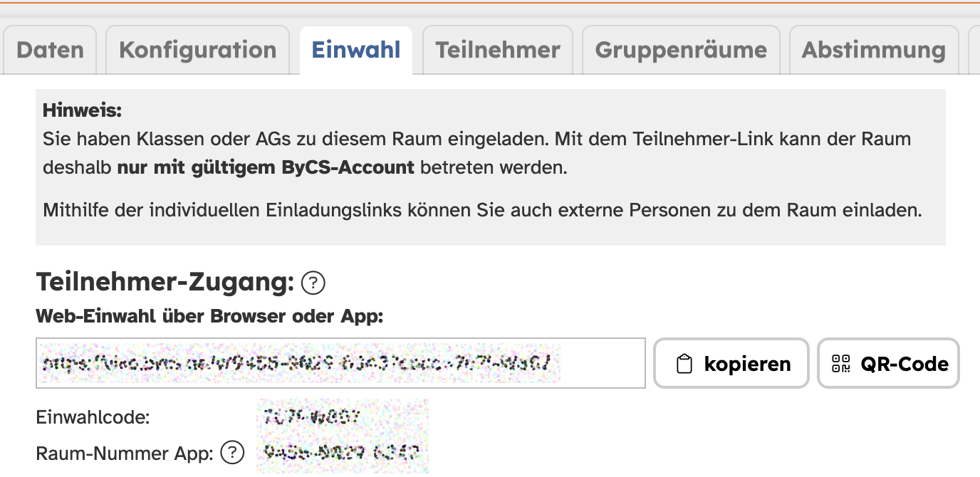Click the blurred Einwahlcode value
The width and height of the screenshot is (980, 477).
[x=308, y=417]
